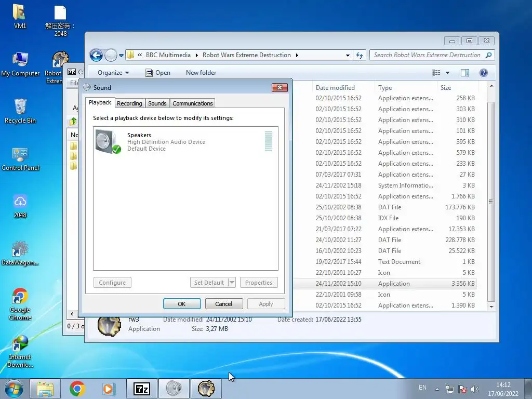Image resolution: width=532 pixels, height=399 pixels.
Task: Click the Explorer vertical scrollbar thumb
Action: tap(491, 202)
